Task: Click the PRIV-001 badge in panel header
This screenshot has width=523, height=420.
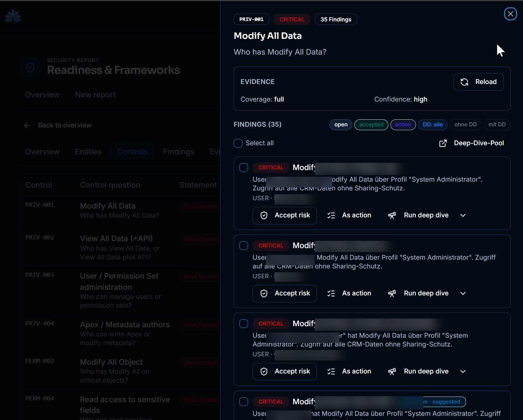Action: 251,20
